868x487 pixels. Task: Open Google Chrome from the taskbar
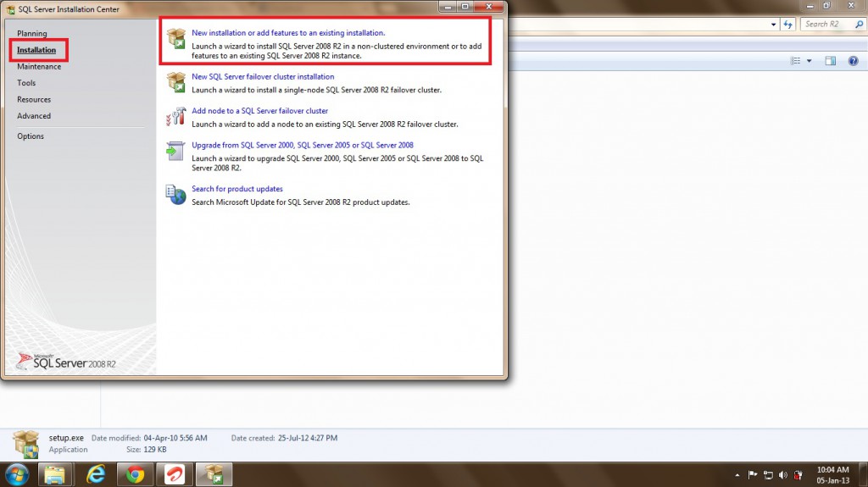(x=135, y=473)
